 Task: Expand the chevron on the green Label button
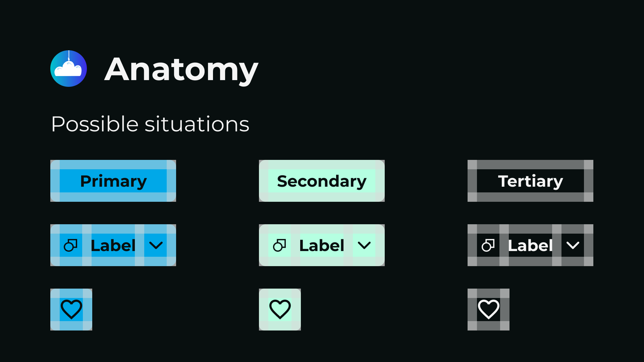[364, 245]
